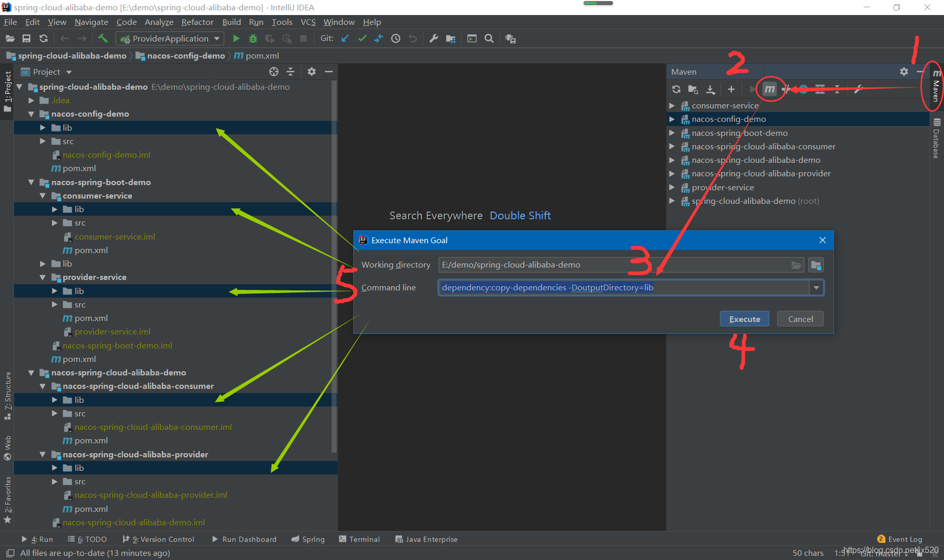
Task: Click the Execute Maven Goal m icon
Action: tap(770, 89)
